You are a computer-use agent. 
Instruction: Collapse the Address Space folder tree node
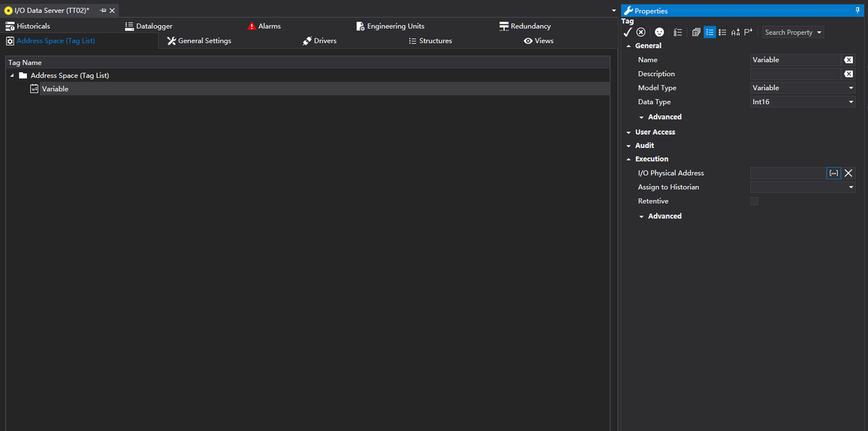pos(12,76)
